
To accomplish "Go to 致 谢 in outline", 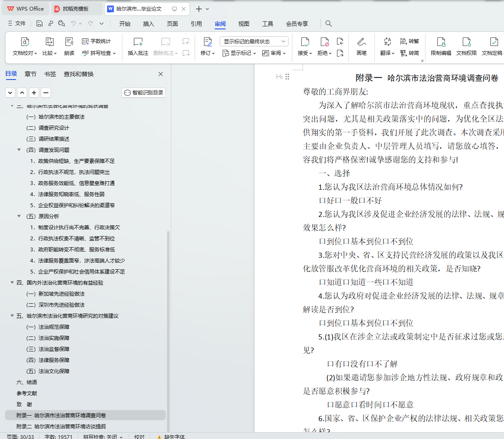I will pos(24,404).
